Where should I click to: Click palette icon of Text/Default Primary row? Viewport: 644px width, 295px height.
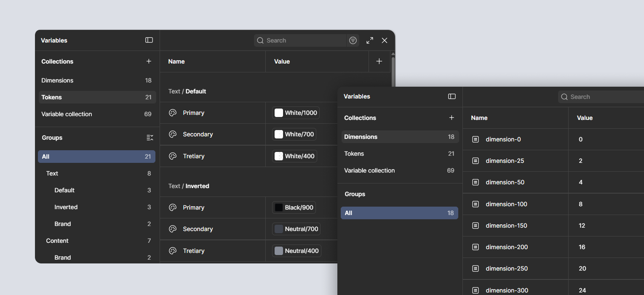pyautogui.click(x=173, y=113)
